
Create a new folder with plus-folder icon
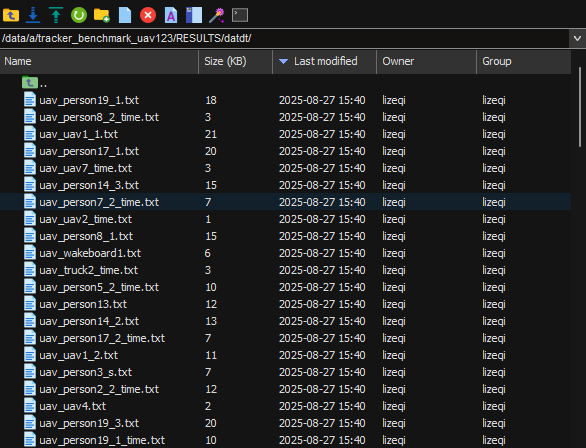[102, 15]
